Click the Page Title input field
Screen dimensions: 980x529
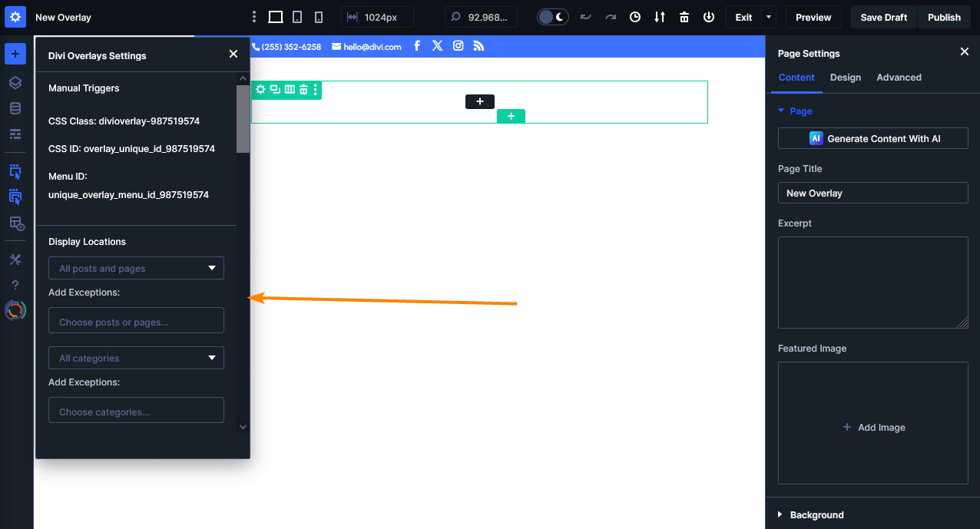pyautogui.click(x=872, y=193)
